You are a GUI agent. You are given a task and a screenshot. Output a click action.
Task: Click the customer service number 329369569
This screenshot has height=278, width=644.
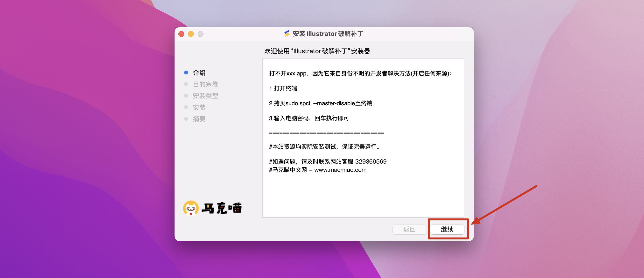point(371,161)
